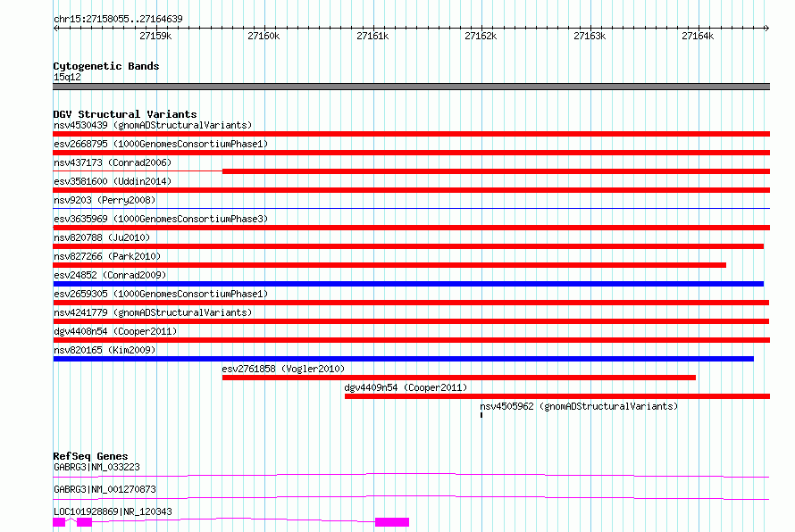Screen dimensions: 795x532
Task: Click the red bar for dgv4409n54
Action: pos(557,396)
